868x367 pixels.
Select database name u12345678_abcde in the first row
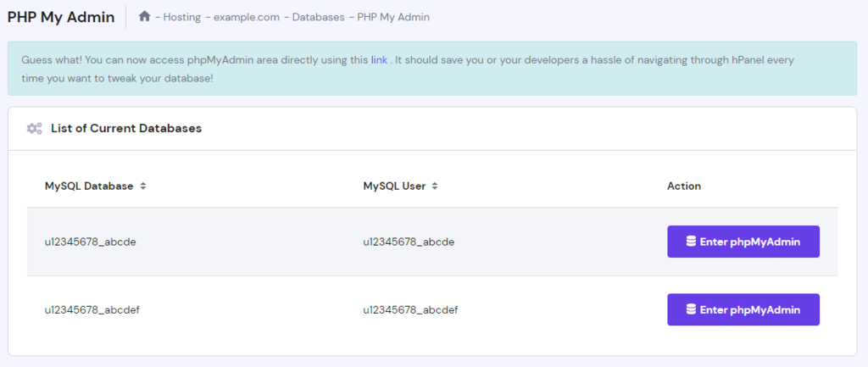(90, 242)
